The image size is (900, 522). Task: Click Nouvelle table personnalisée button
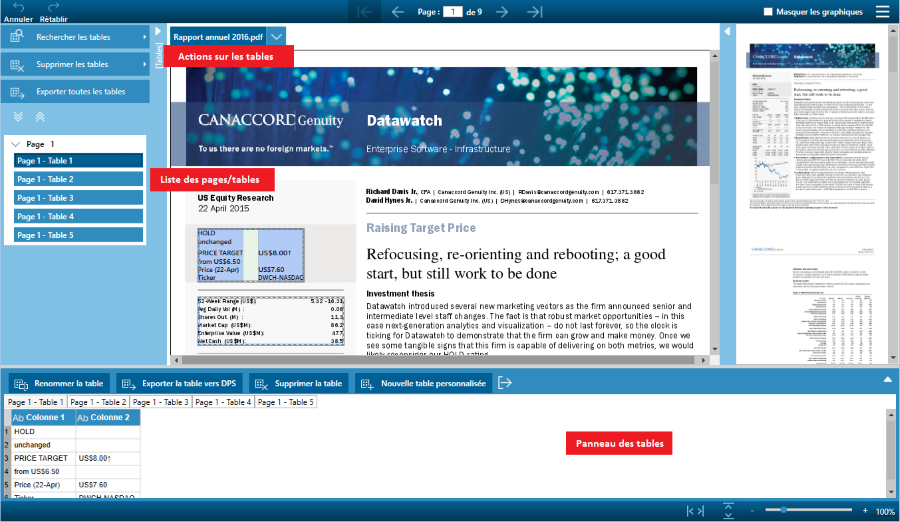click(x=424, y=384)
